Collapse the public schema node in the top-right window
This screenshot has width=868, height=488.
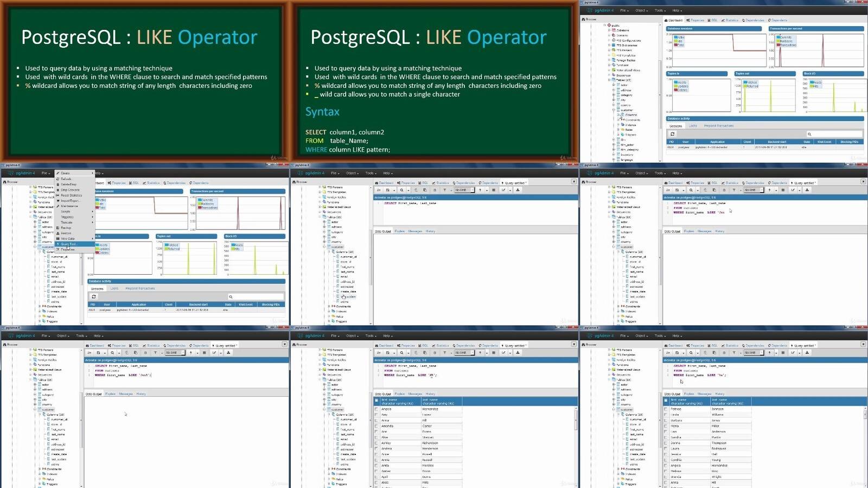(x=604, y=25)
